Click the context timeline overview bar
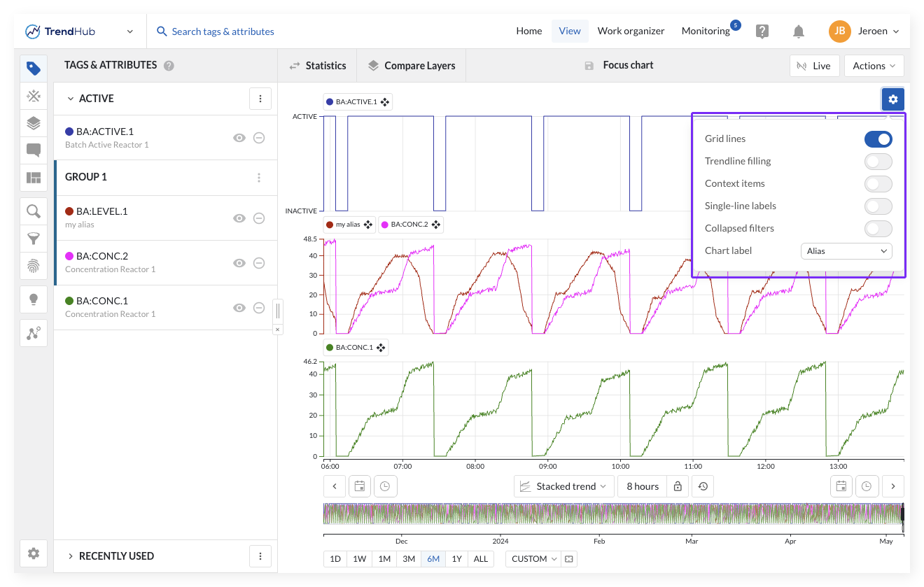The width and height of the screenshot is (924, 587). coord(612,514)
